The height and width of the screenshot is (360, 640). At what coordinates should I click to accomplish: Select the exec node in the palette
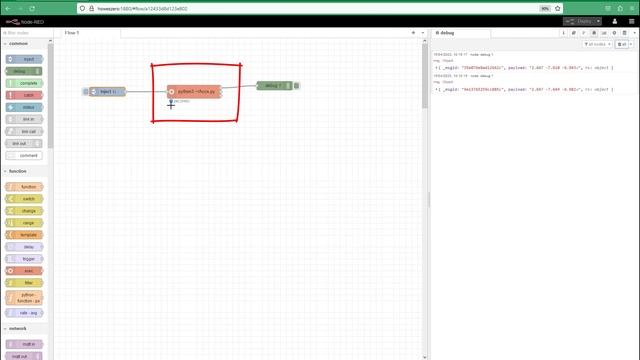point(24,271)
